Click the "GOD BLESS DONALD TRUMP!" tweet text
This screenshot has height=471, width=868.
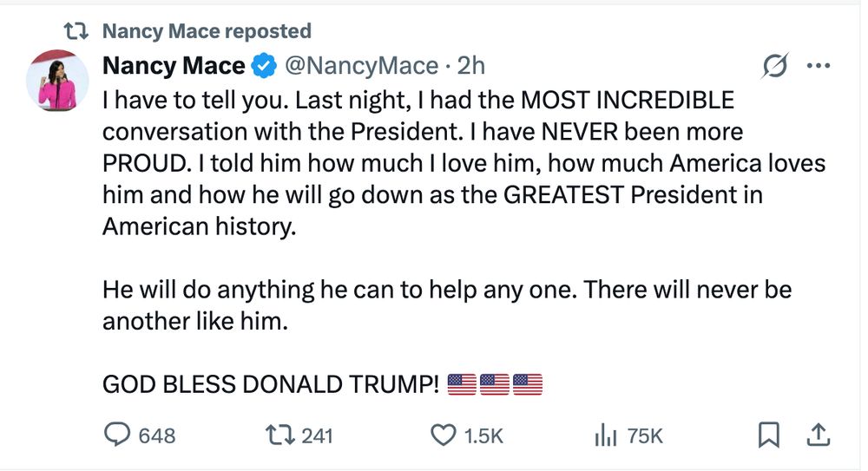point(271,383)
